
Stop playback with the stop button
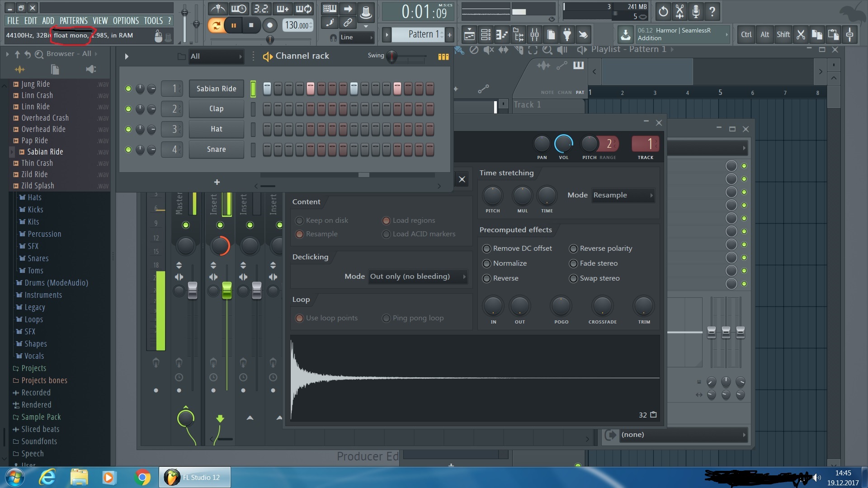coord(251,25)
